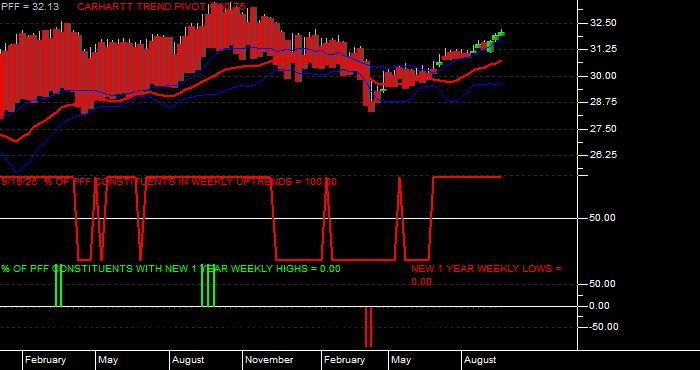
Task: Select the 'PFF = 32.13' price label
Action: tap(30, 7)
